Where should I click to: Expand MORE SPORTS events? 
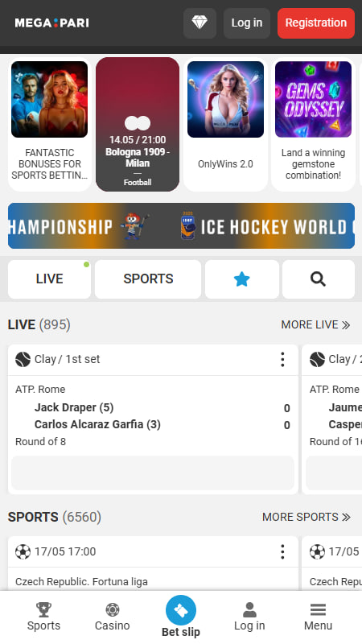(306, 517)
